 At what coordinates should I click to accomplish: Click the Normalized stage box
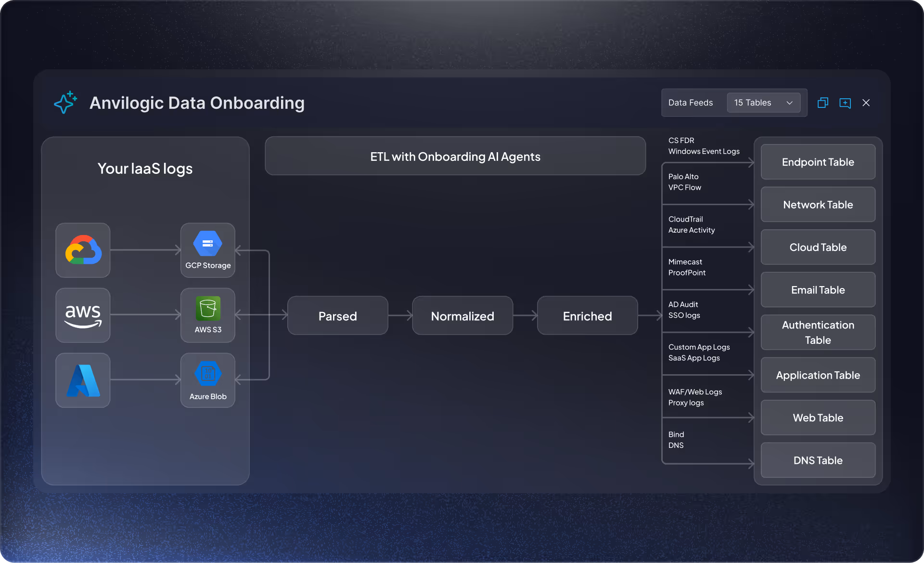pyautogui.click(x=462, y=316)
